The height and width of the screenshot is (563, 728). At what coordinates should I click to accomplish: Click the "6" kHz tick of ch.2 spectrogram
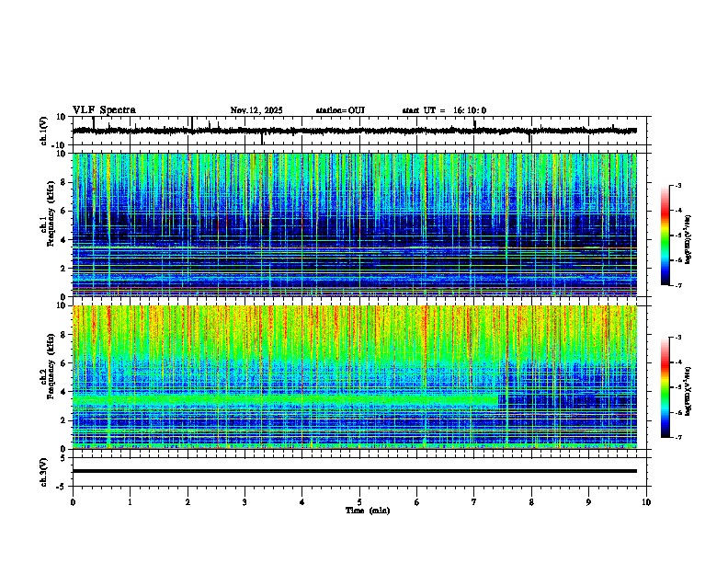click(63, 363)
